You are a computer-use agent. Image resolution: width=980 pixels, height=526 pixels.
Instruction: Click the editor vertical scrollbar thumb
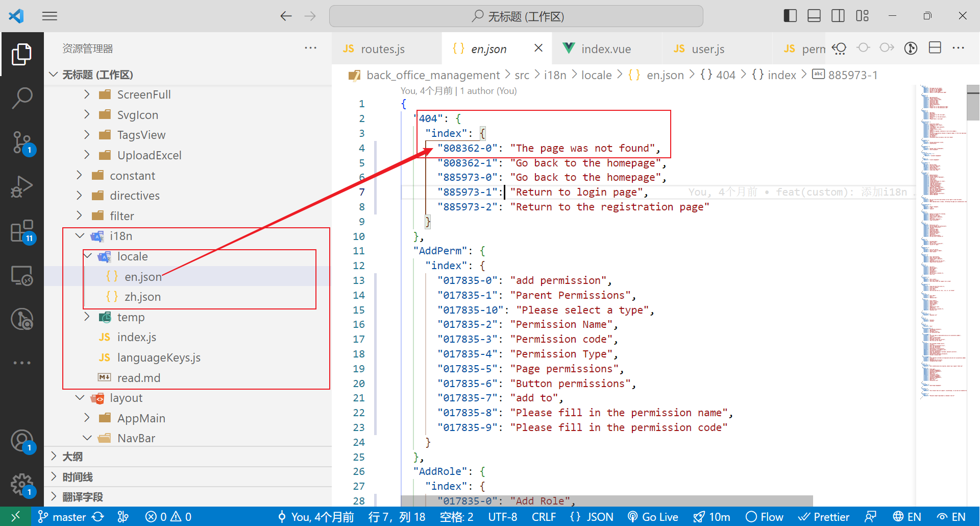click(x=973, y=103)
